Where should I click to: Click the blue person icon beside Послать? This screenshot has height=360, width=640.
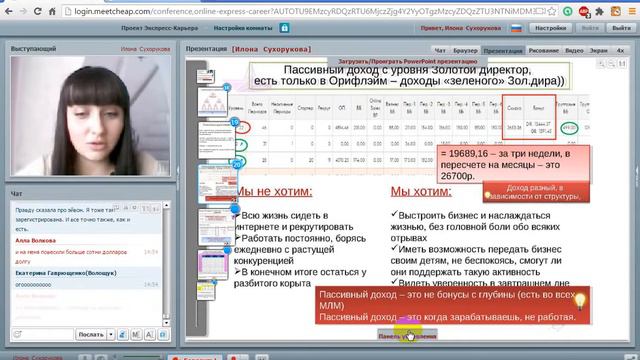(122, 335)
